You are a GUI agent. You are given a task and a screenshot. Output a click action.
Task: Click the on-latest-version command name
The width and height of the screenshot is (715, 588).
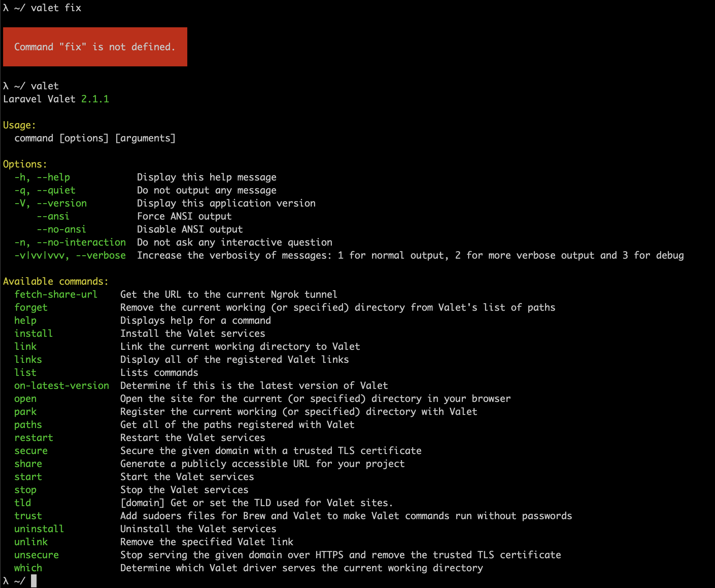(x=62, y=385)
